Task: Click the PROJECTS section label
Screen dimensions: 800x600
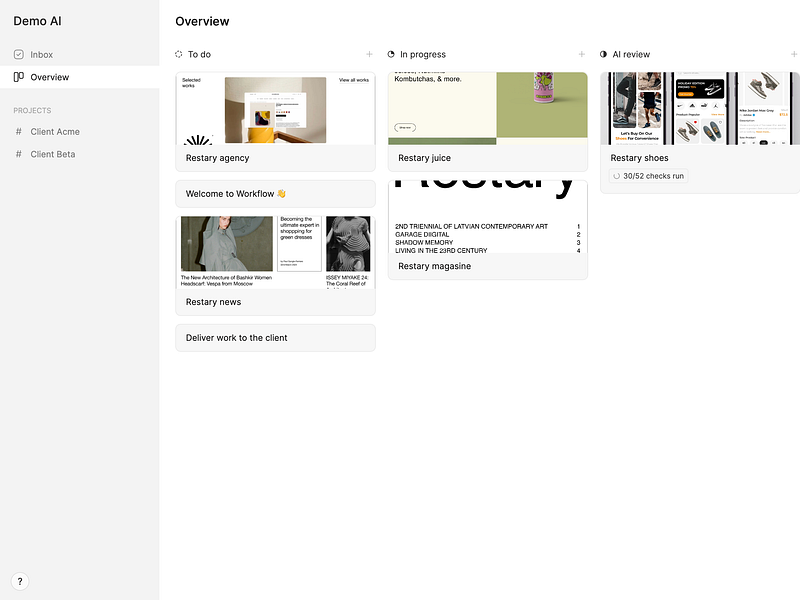Action: coord(32,111)
